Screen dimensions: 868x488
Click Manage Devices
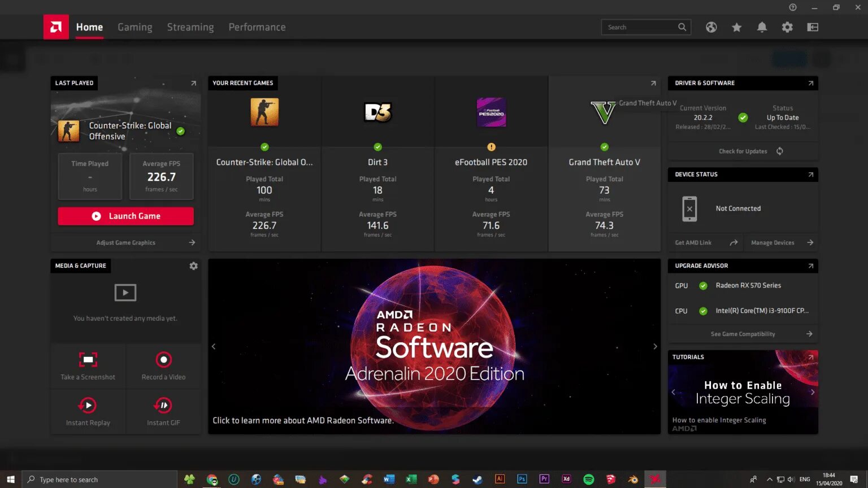click(772, 243)
